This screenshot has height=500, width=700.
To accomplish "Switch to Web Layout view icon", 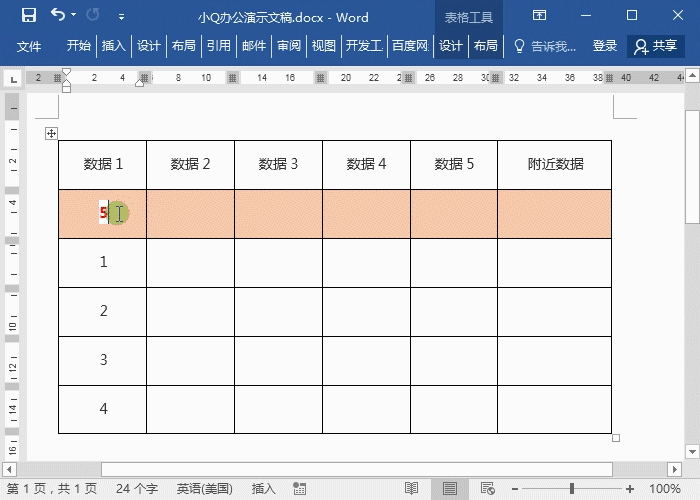I will click(488, 489).
